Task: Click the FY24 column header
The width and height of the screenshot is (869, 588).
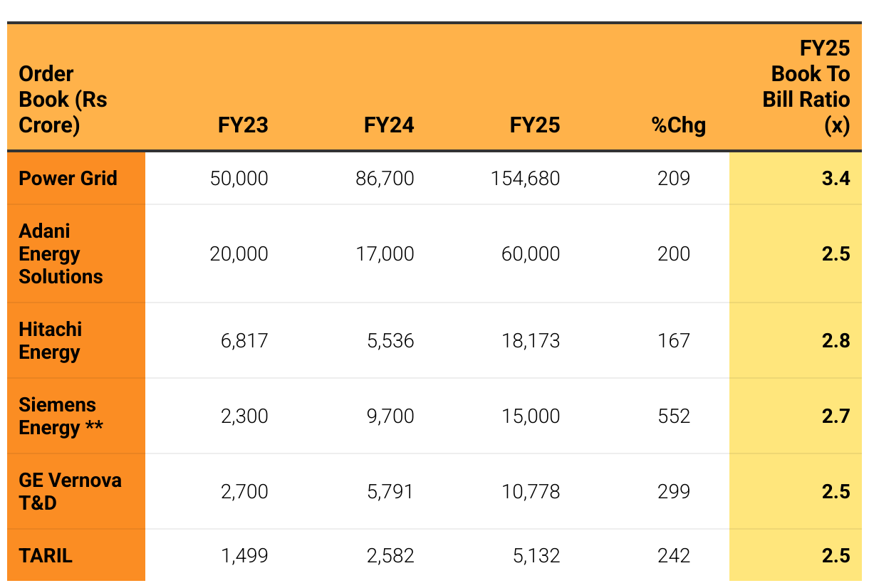Action: [x=389, y=125]
